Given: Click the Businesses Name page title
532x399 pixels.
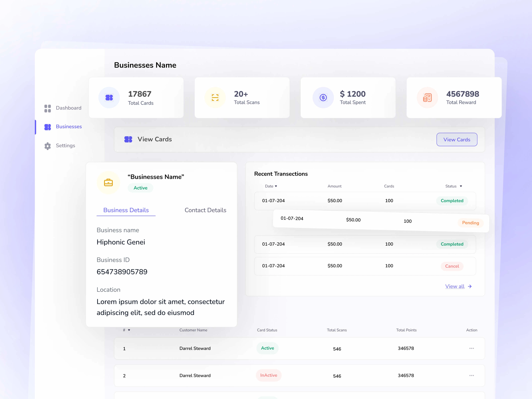Looking at the screenshot, I should (x=145, y=65).
